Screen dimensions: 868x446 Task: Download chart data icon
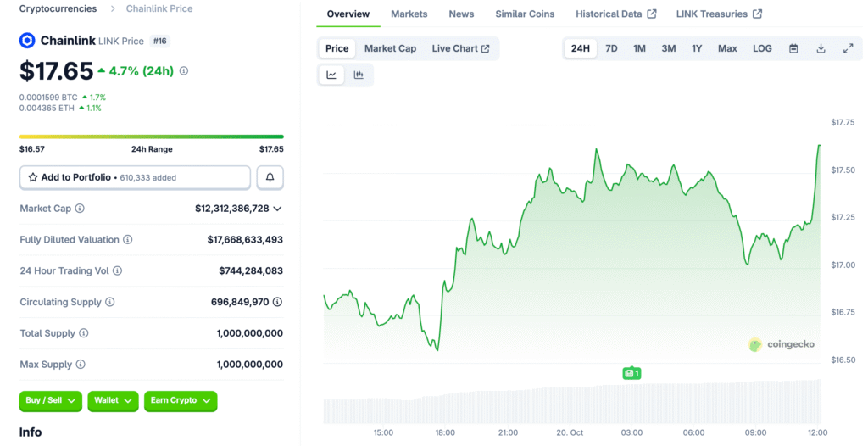click(821, 48)
